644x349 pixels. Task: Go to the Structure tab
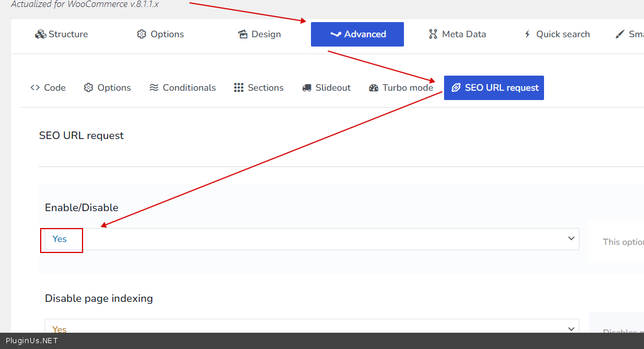tap(68, 34)
